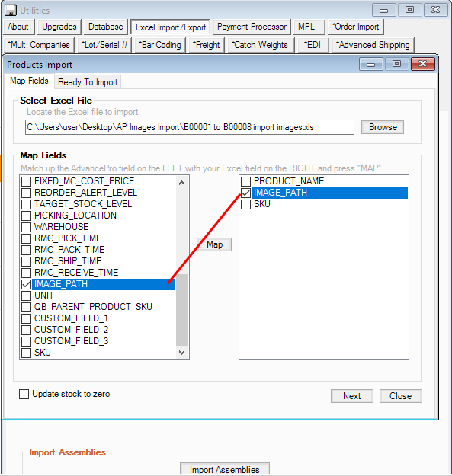452x476 pixels.
Task: Uncheck IMAGE_PATH in the AdvancePro field list
Action: coord(27,284)
